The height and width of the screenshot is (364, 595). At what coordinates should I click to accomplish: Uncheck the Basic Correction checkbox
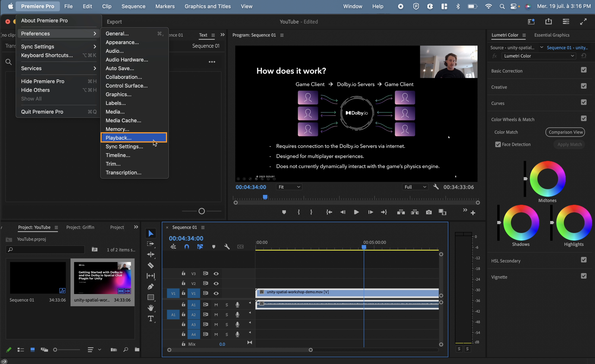pyautogui.click(x=583, y=70)
